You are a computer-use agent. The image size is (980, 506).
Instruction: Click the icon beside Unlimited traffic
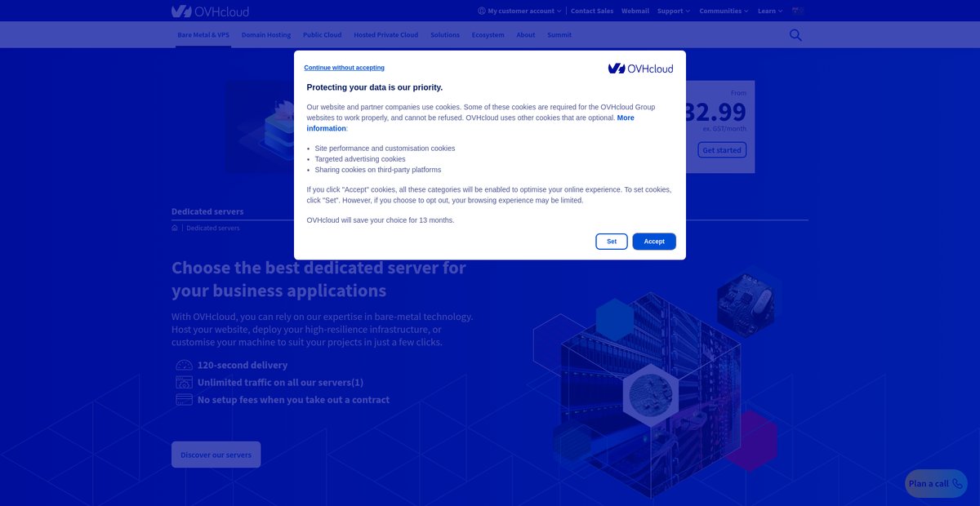pos(184,383)
